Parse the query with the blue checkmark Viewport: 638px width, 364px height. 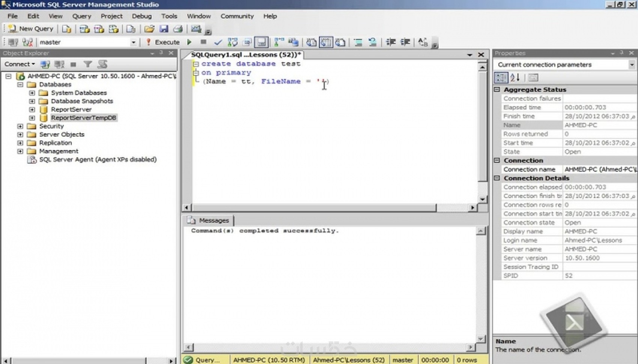(x=218, y=42)
